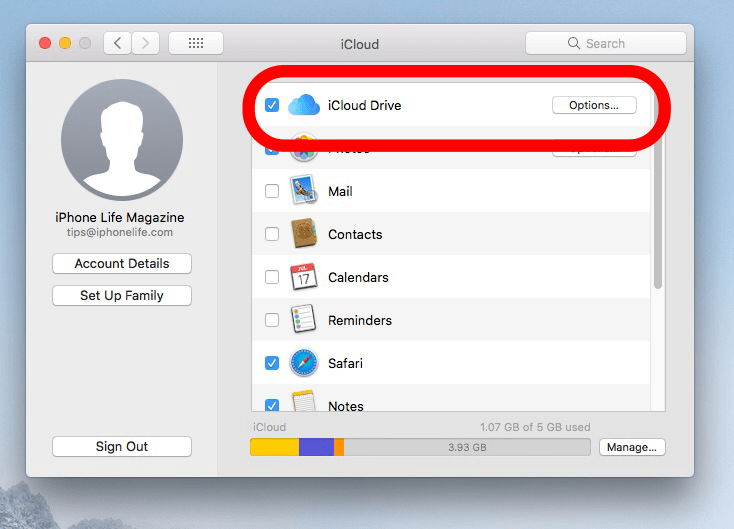Click the Mail label
The height and width of the screenshot is (529, 734).
pyautogui.click(x=340, y=191)
